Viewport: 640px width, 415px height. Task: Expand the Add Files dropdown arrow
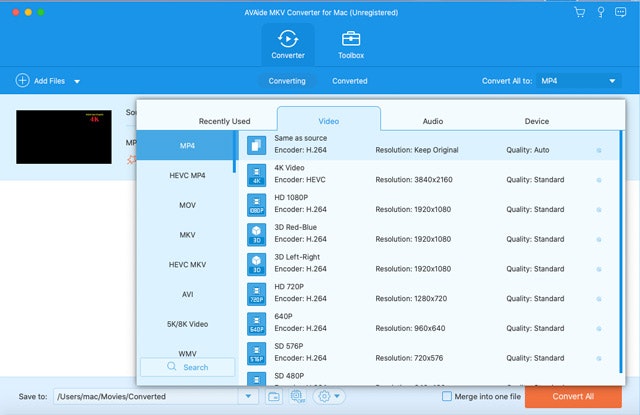[x=77, y=81]
